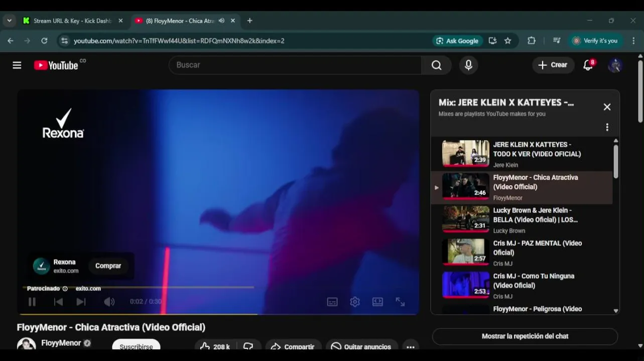Focus the Buscar search field
644x361 pixels.
pyautogui.click(x=295, y=65)
